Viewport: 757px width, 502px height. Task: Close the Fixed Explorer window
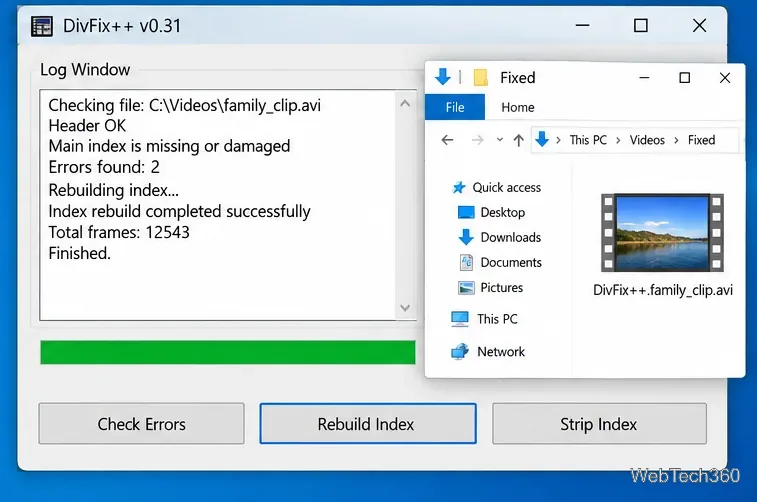coord(725,77)
